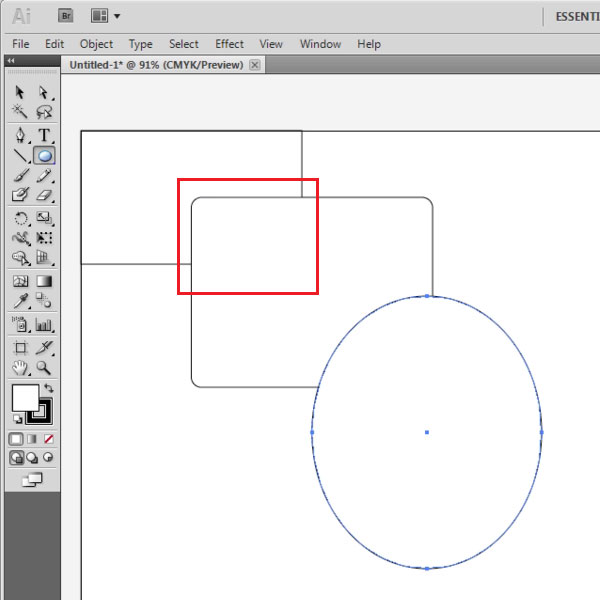Choose the Gradient tool
The image size is (600, 600).
click(44, 281)
